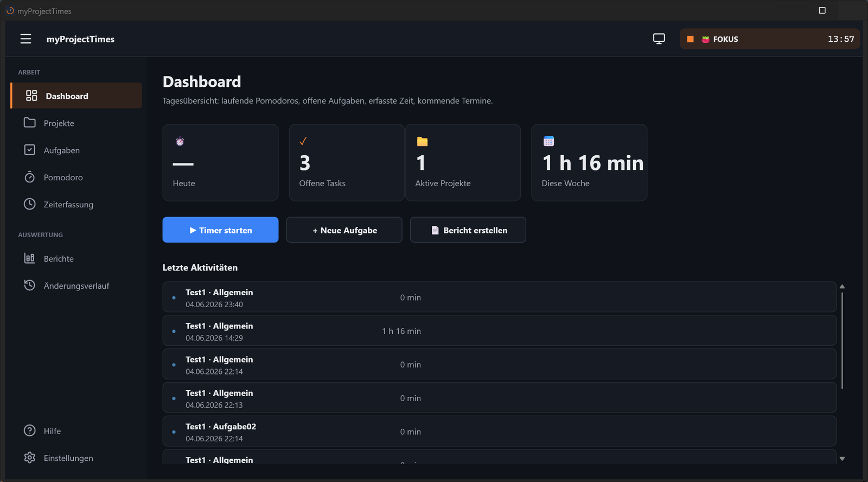Click the Hilfe question mark icon
The image size is (868, 482).
point(30,430)
